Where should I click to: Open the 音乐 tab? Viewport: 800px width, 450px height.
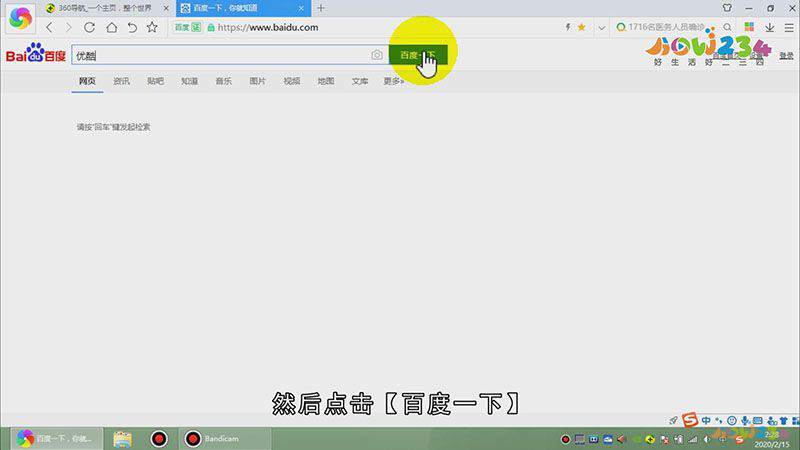click(x=223, y=81)
